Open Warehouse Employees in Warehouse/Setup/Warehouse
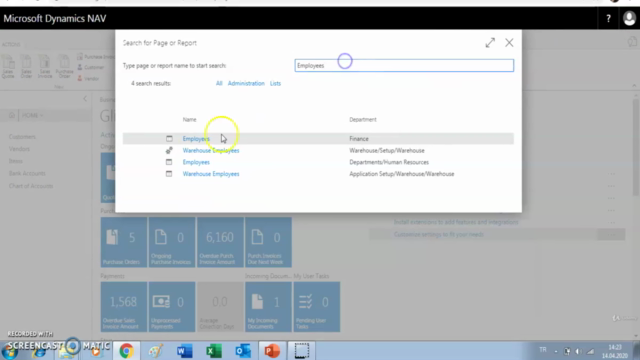 pyautogui.click(x=211, y=151)
